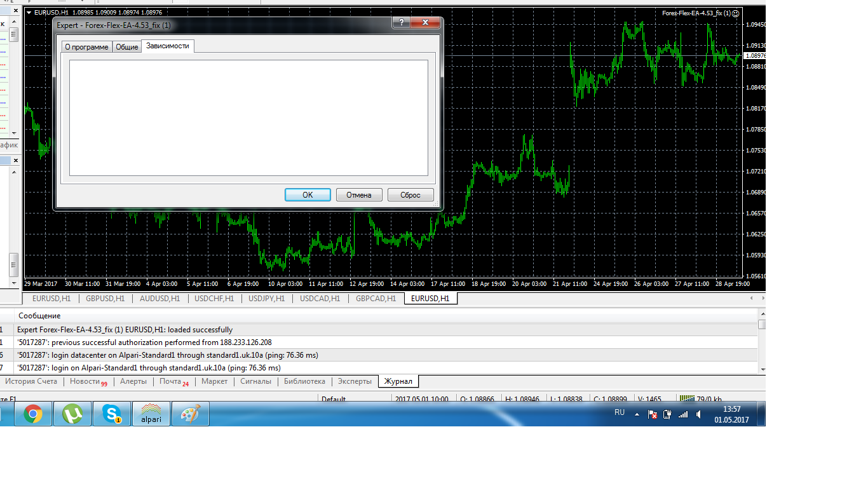This screenshot has height=488, width=868.
Task: Click the power plug tray icon
Action: coord(667,414)
